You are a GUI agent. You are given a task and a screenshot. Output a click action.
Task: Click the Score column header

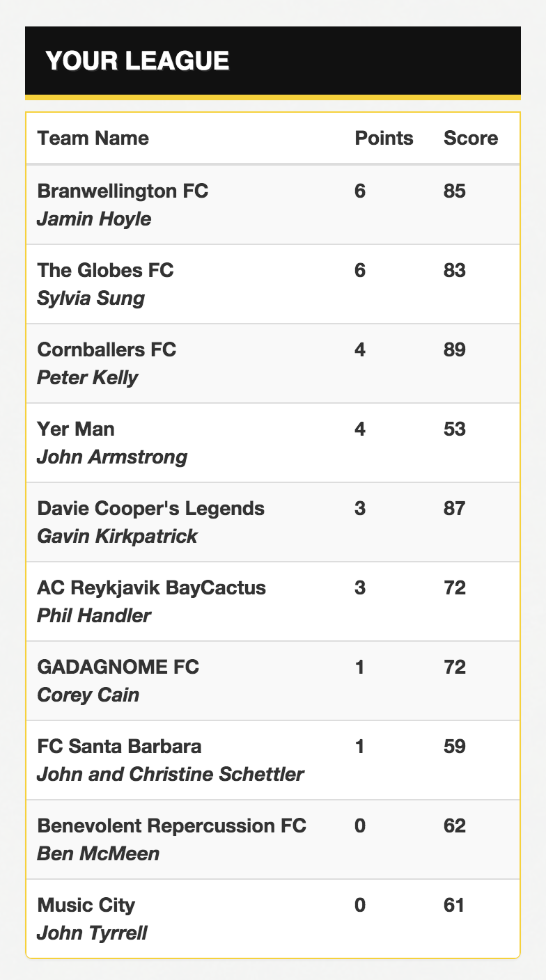pyautogui.click(x=471, y=138)
